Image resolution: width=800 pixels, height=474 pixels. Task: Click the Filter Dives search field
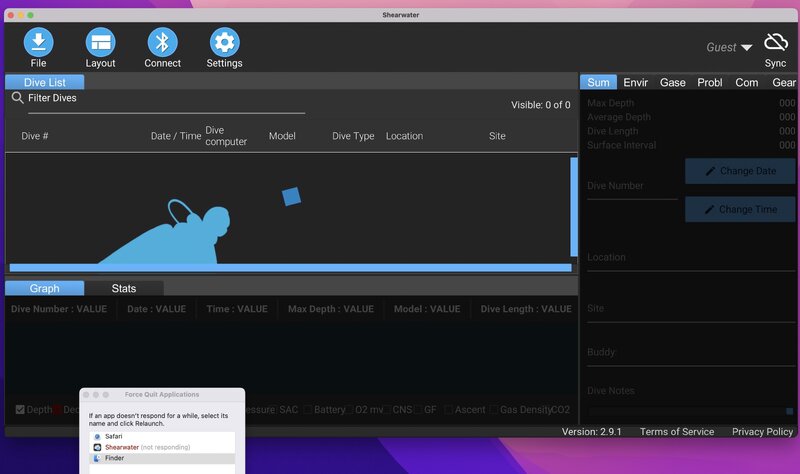click(x=166, y=101)
